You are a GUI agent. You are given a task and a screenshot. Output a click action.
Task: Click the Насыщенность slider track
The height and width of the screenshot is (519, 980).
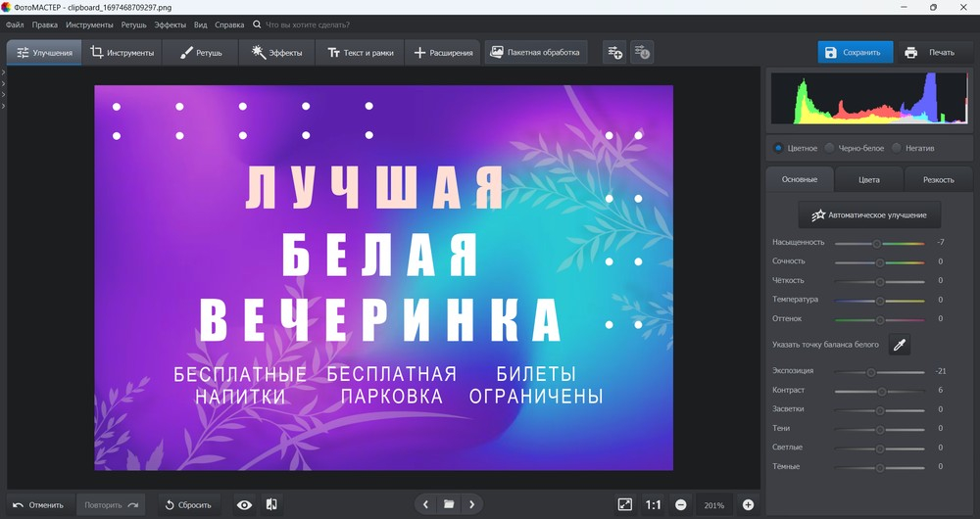[879, 243]
